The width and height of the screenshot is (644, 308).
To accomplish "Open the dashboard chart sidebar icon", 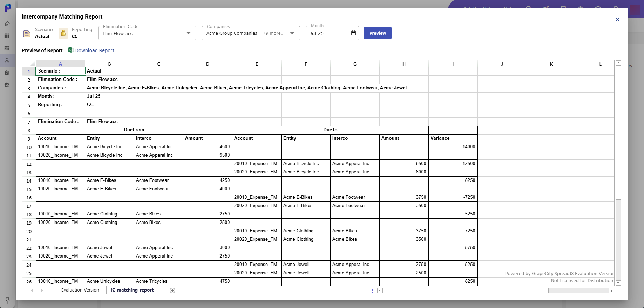I will tap(7, 48).
